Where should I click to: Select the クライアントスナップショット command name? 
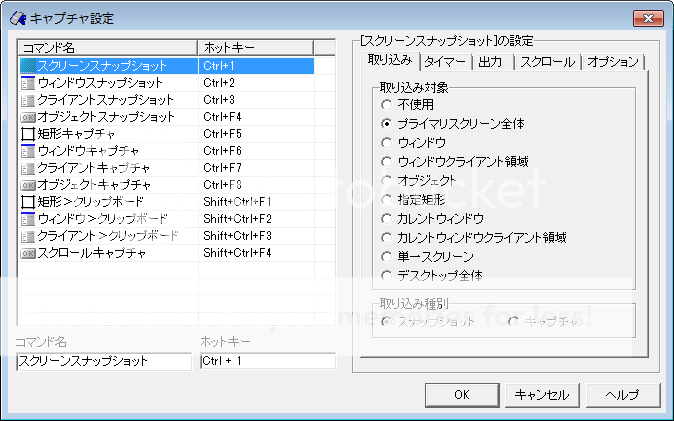pyautogui.click(x=105, y=100)
